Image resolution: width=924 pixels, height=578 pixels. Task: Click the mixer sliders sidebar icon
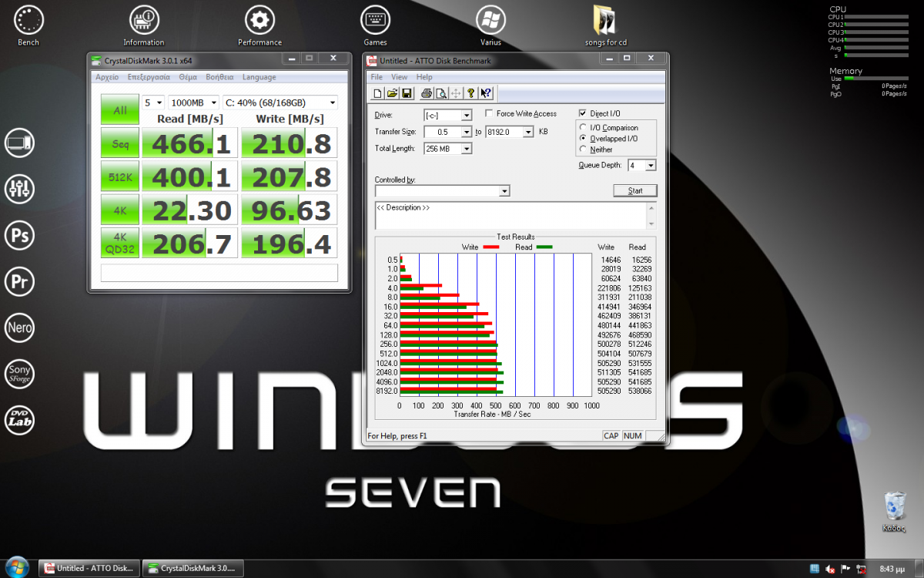click(x=19, y=188)
